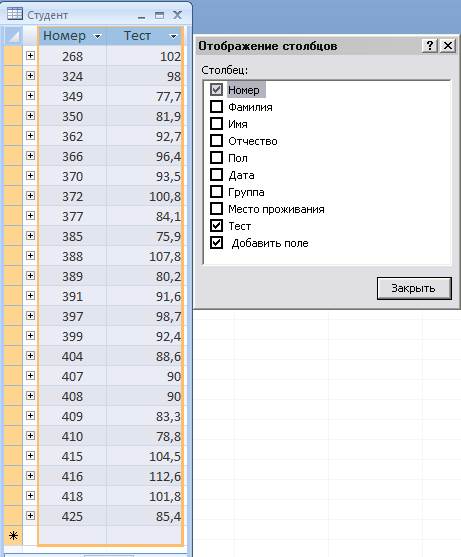Check the Группа column checkbox
This screenshot has width=461, height=557.
click(x=216, y=192)
